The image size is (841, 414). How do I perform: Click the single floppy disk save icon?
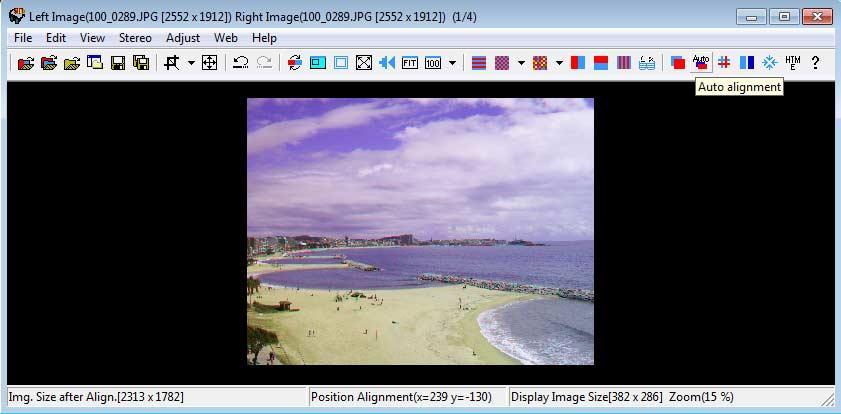(x=118, y=63)
